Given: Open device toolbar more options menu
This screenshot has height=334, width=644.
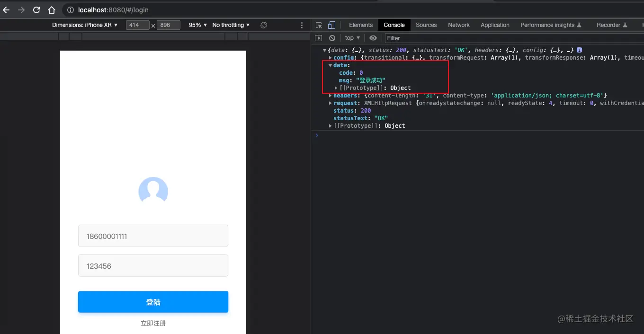Looking at the screenshot, I should [x=302, y=25].
